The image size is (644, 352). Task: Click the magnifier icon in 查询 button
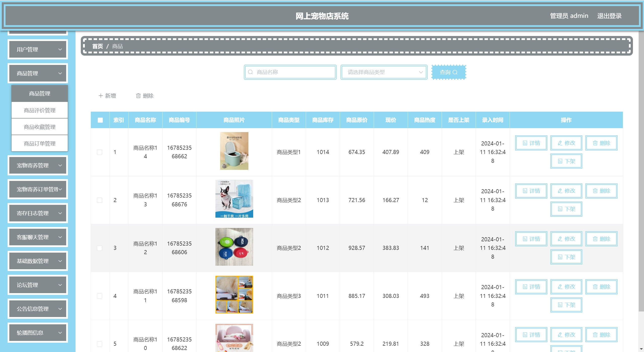click(455, 72)
